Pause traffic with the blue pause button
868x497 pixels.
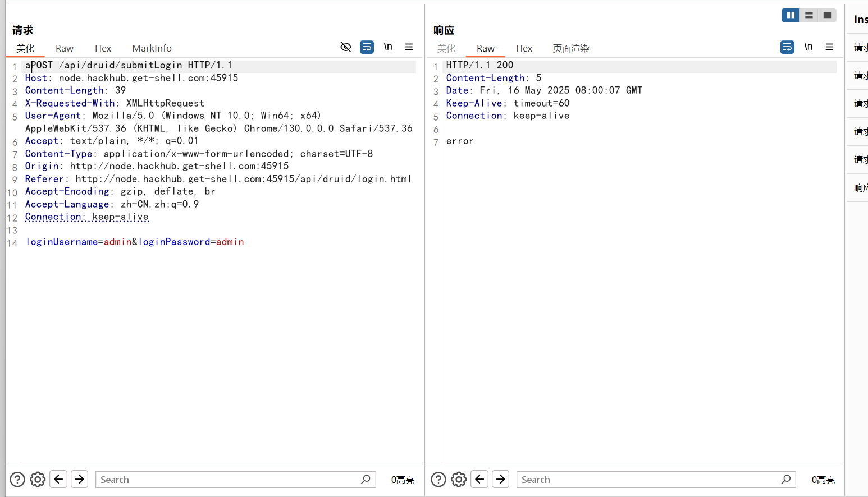tap(790, 15)
